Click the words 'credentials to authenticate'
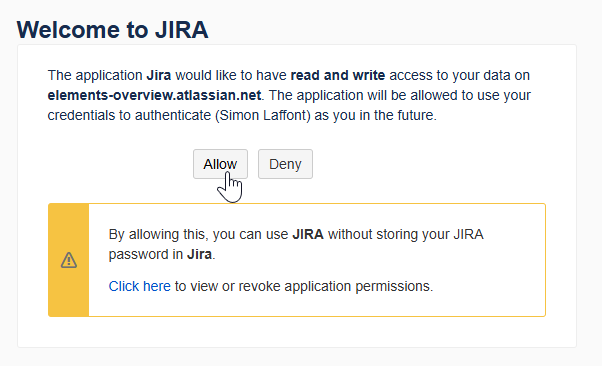This screenshot has width=602, height=366. pyautogui.click(x=129, y=115)
